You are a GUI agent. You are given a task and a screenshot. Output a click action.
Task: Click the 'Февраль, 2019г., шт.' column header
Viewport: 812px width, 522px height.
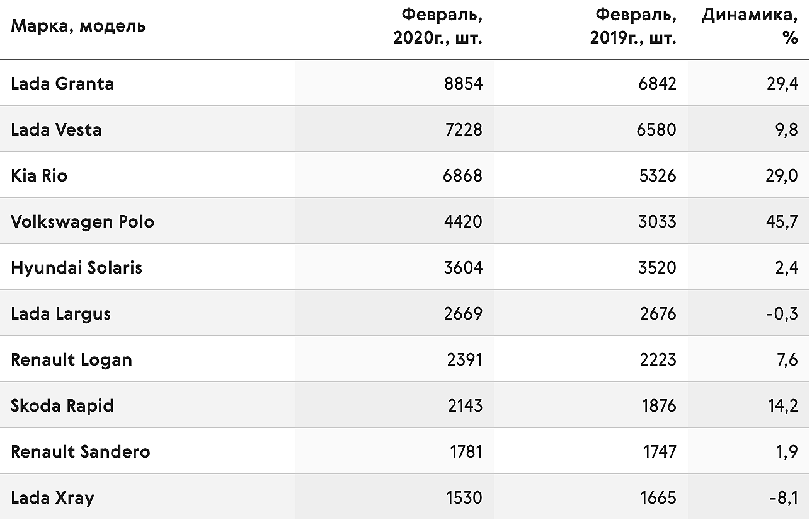click(x=633, y=26)
